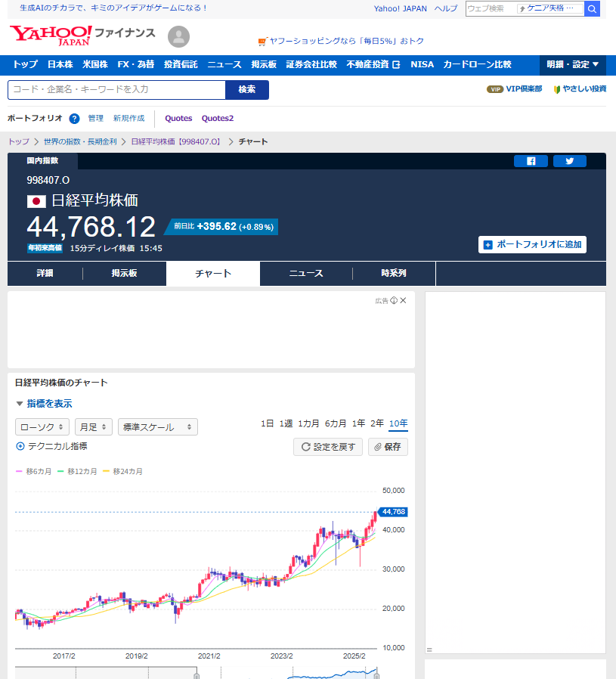This screenshot has width=616, height=679.
Task: Click the トップ breadcrumb link
Action: pos(19,142)
